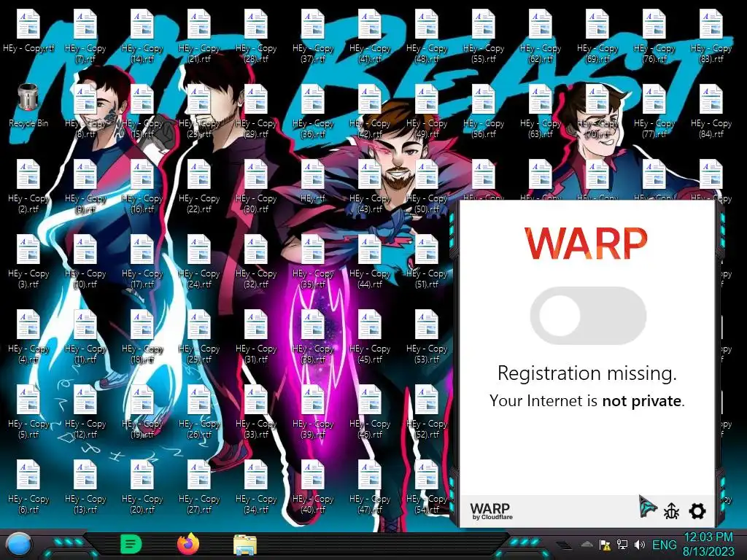Viewport: 747px width, 560px height.
Task: Click the bug report icon in WARP
Action: click(x=672, y=511)
